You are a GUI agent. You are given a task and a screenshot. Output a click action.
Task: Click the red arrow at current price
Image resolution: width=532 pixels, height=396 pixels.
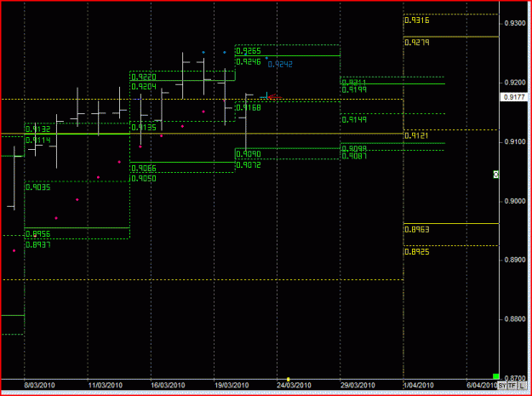275,97
